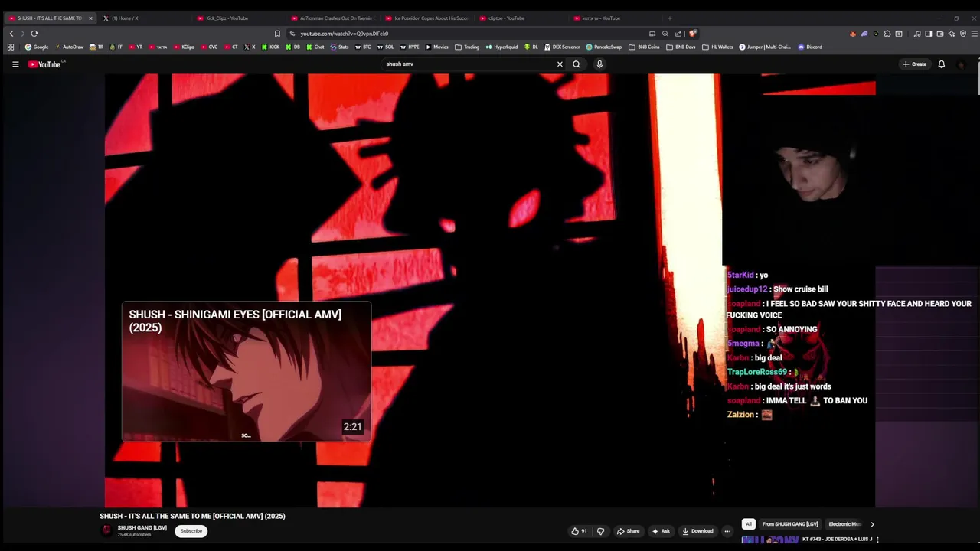Image resolution: width=980 pixels, height=551 pixels.
Task: Dislike the video with thumbs down
Action: 600,531
